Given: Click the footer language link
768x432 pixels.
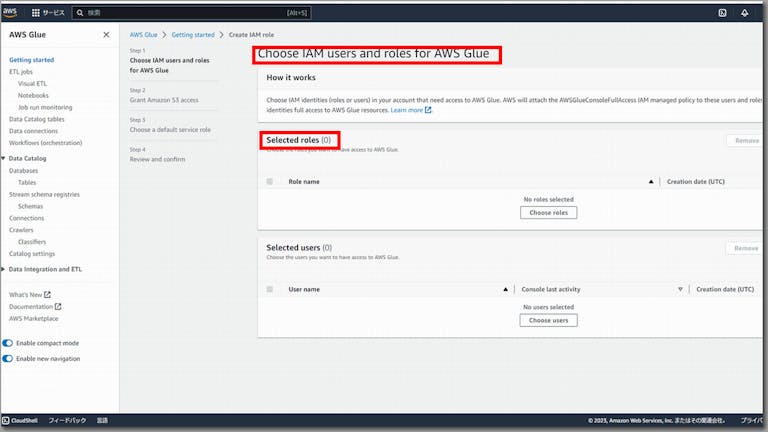Looking at the screenshot, I should pyautogui.click(x=102, y=420).
